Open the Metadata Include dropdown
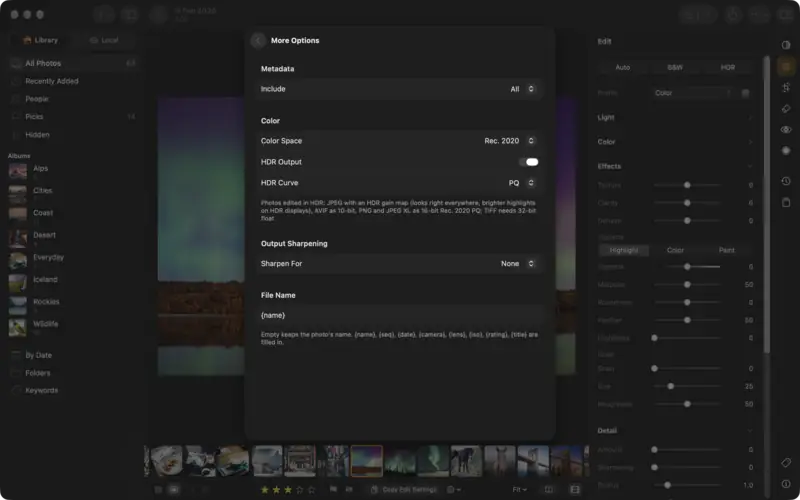The image size is (800, 500). point(522,89)
